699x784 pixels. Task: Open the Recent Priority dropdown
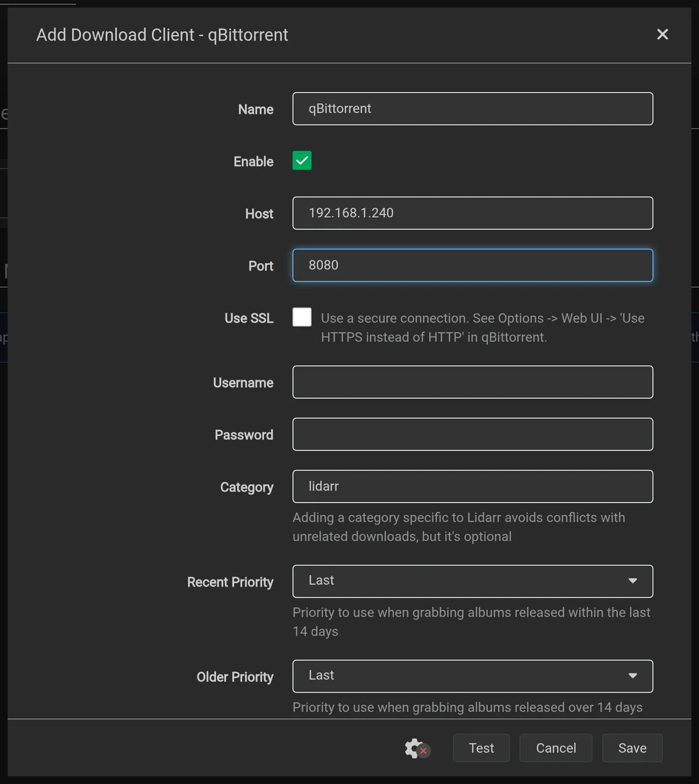472,581
